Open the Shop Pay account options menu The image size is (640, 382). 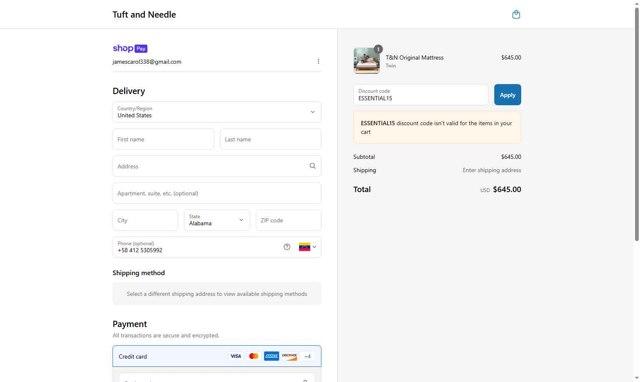pyautogui.click(x=318, y=62)
